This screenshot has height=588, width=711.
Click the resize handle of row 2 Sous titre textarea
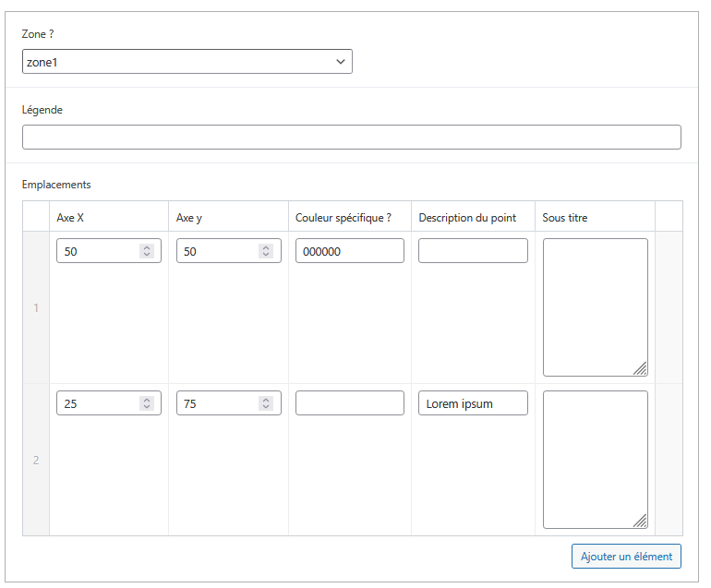pyautogui.click(x=640, y=522)
